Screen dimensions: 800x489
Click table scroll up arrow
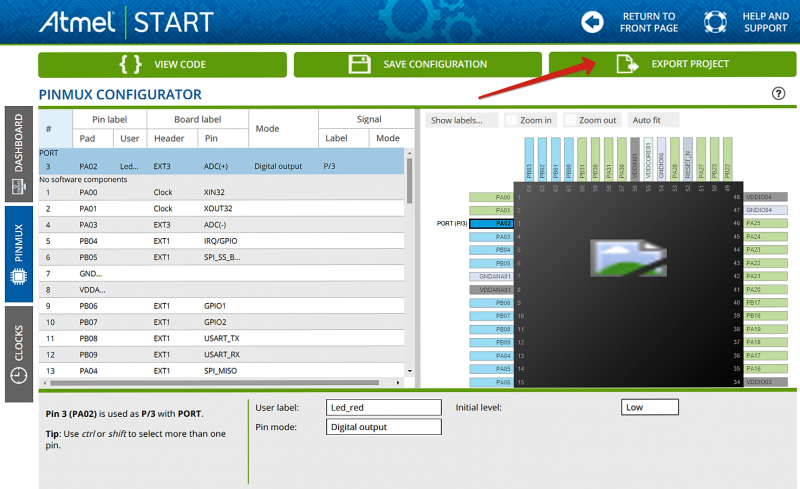click(x=410, y=153)
